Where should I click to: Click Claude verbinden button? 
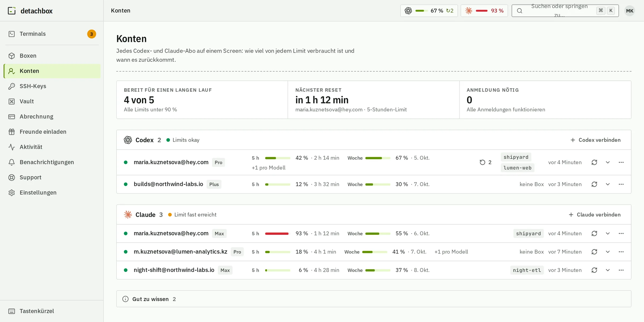click(595, 215)
